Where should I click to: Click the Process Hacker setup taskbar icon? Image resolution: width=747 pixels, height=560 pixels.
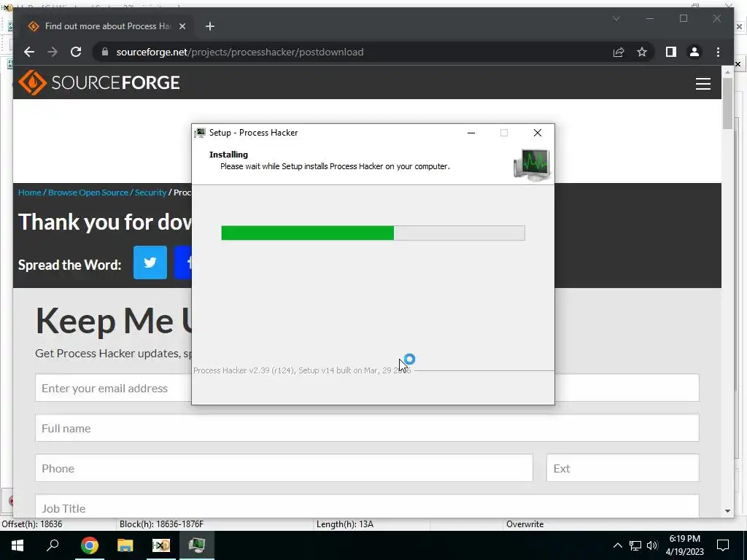tap(197, 545)
